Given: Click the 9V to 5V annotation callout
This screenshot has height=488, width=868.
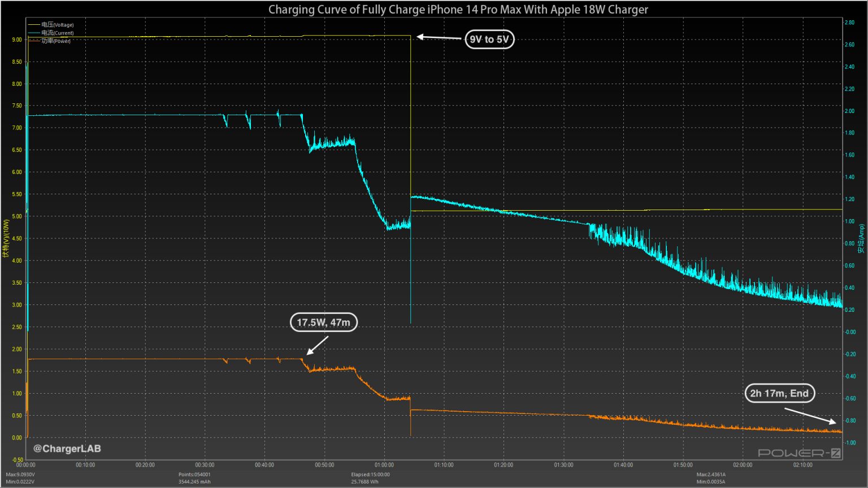Looking at the screenshot, I should click(x=489, y=39).
